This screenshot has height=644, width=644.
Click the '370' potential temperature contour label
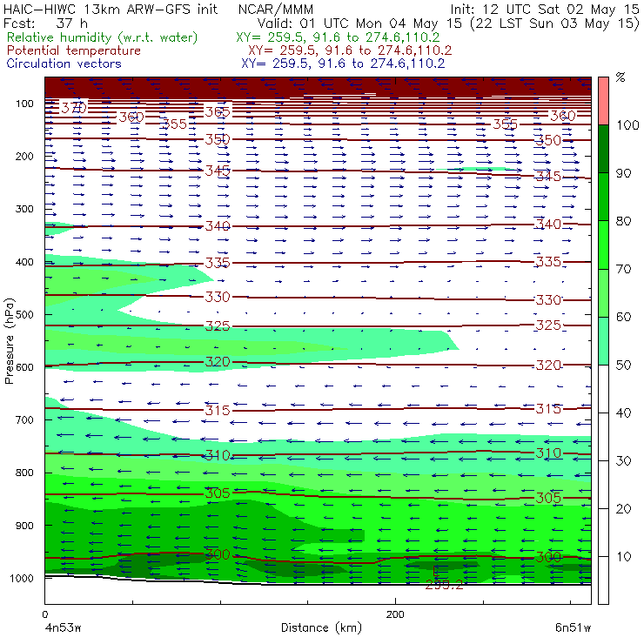[x=74, y=108]
